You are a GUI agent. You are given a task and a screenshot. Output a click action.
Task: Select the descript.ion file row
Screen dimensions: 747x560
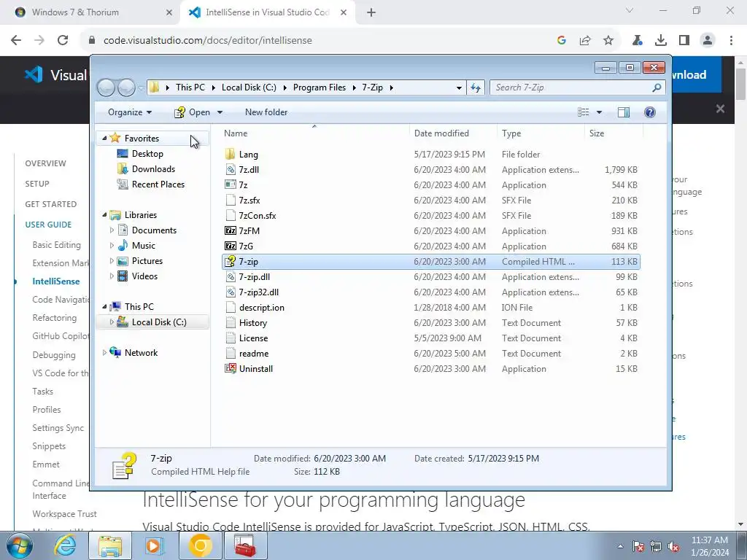430,308
